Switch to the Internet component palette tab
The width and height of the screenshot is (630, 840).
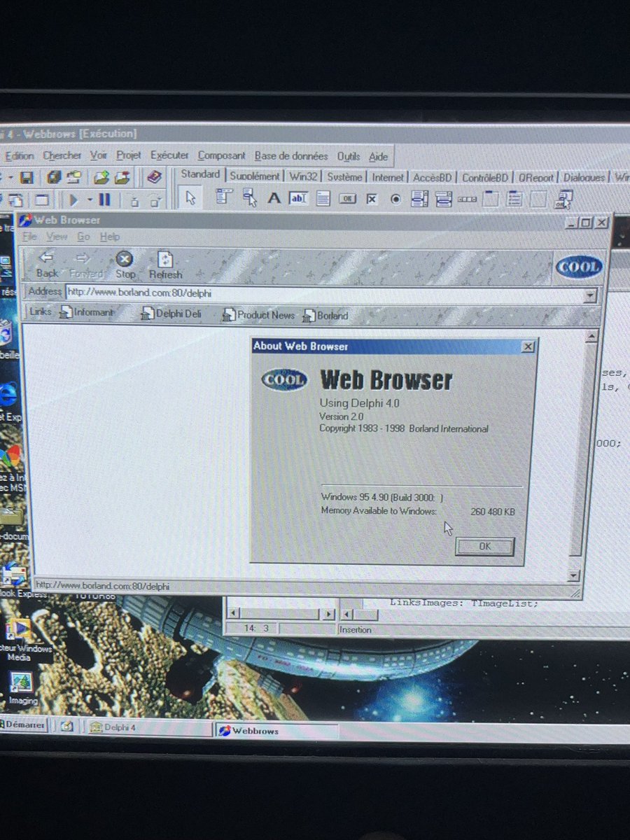tap(388, 177)
